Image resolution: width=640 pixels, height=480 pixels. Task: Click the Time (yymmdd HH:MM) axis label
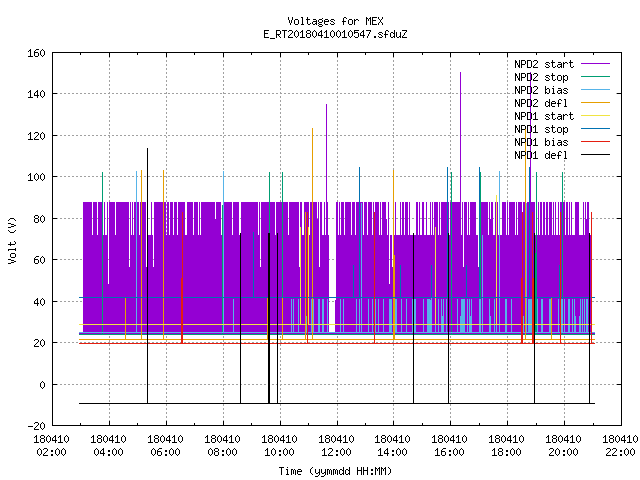pyautogui.click(x=335, y=471)
